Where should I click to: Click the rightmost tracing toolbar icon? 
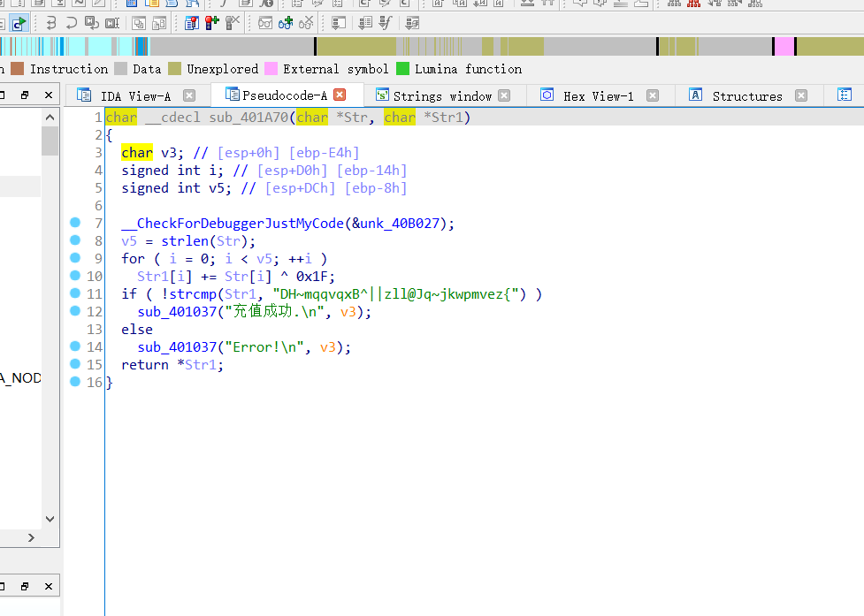click(412, 23)
